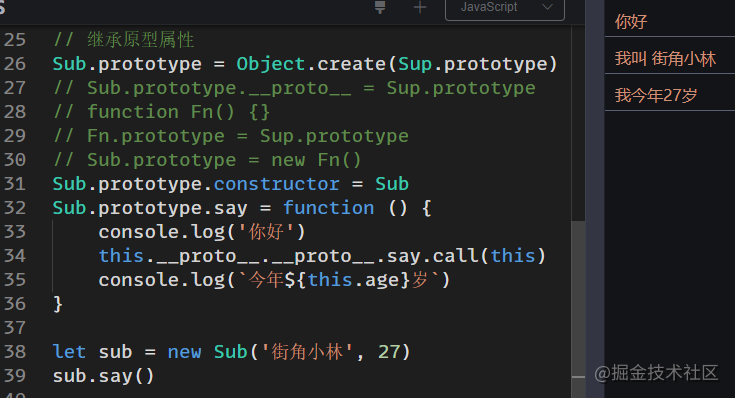
Task: Click the divider between editor and console
Action: coord(595,199)
